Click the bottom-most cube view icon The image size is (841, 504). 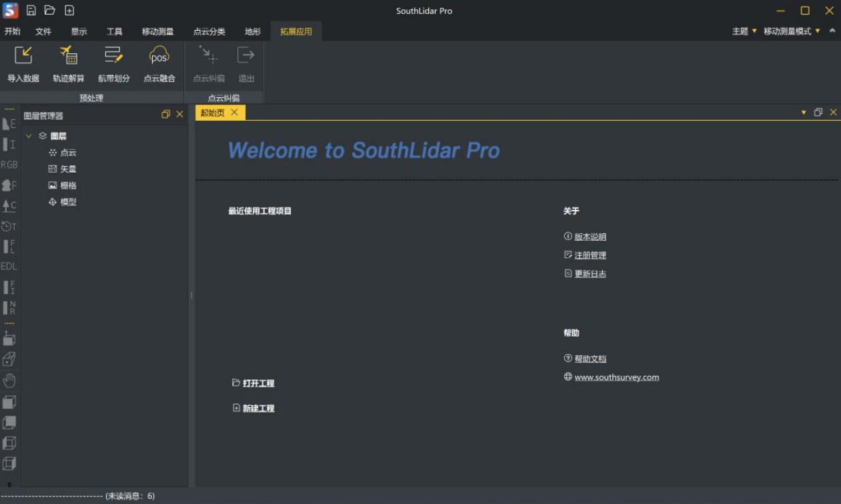pyautogui.click(x=9, y=463)
